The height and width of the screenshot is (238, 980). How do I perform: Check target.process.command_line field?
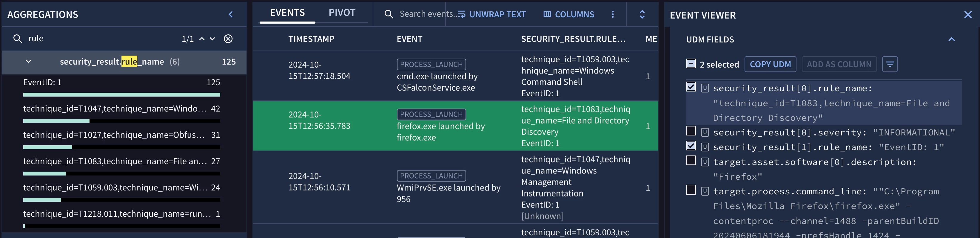691,190
